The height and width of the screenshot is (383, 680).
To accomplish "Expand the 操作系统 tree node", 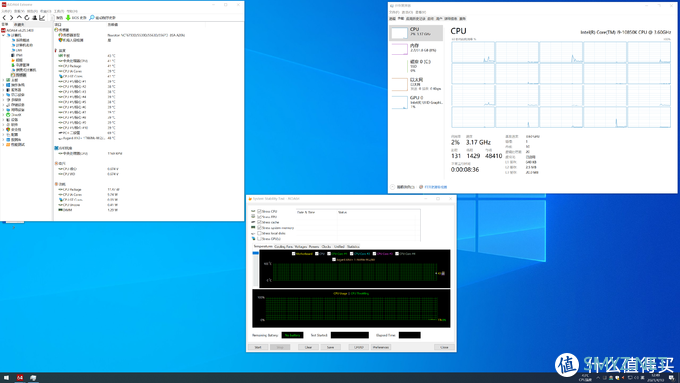I will pos(3,85).
